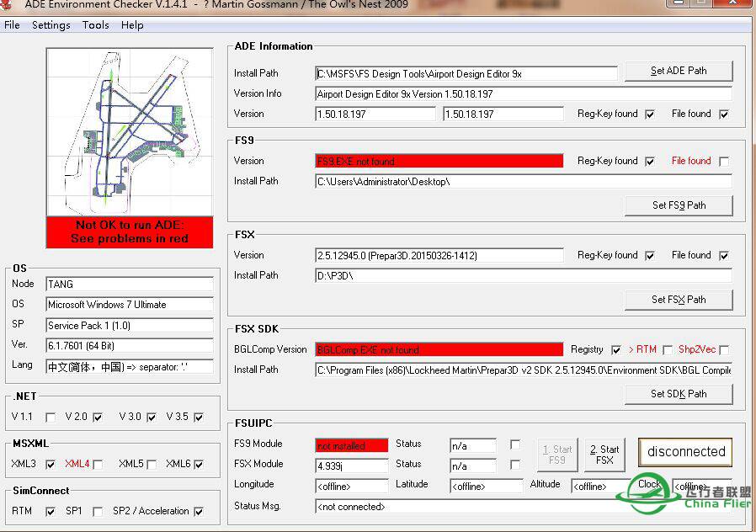Toggle FSX Module status checkbox
Screen dimensions: 756x532
515,465
